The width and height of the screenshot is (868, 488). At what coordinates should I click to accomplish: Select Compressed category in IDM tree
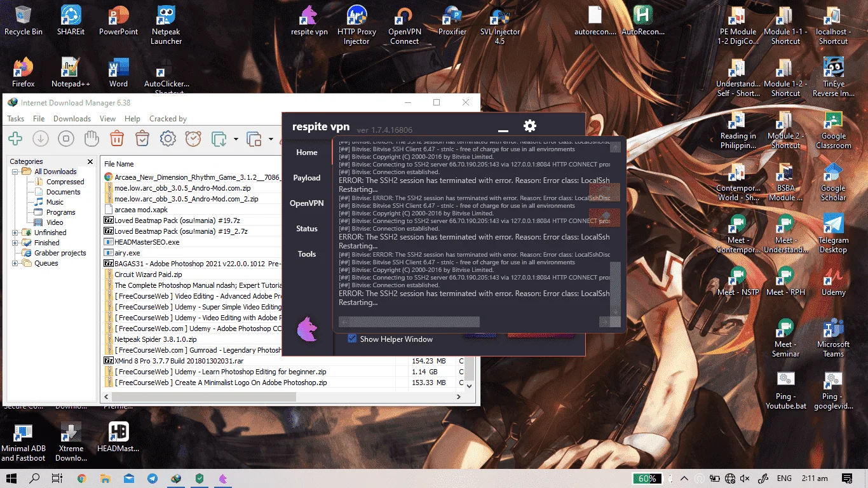[65, 182]
